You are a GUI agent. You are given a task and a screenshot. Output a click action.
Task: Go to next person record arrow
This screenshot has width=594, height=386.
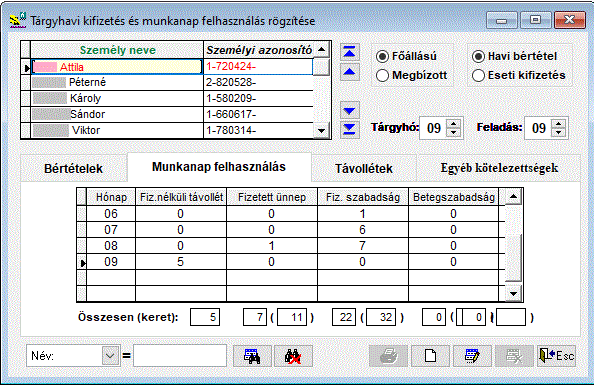coord(349,111)
